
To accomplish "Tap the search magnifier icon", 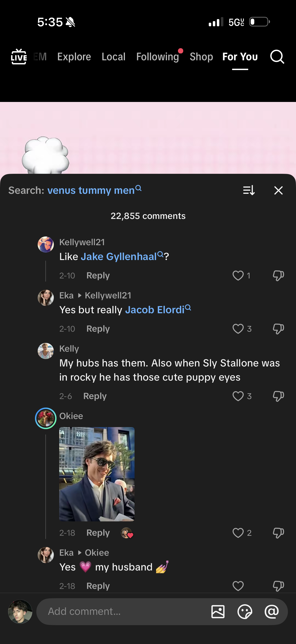I will [x=277, y=57].
